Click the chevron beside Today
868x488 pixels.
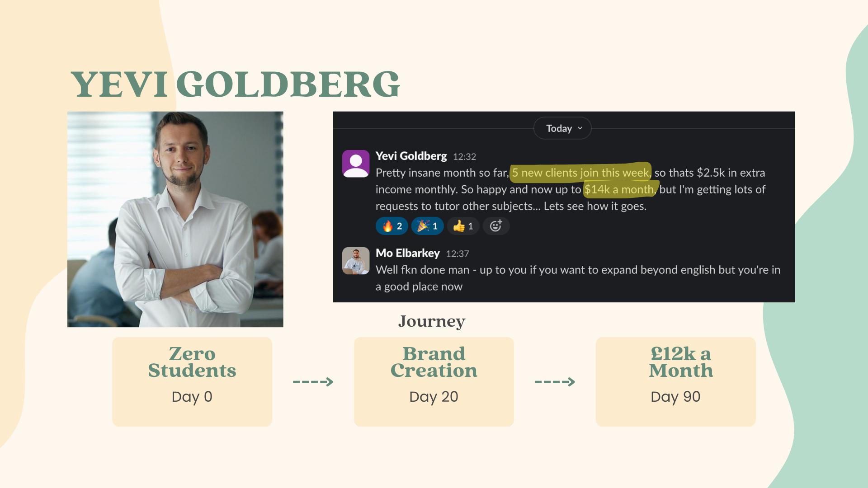(x=580, y=128)
